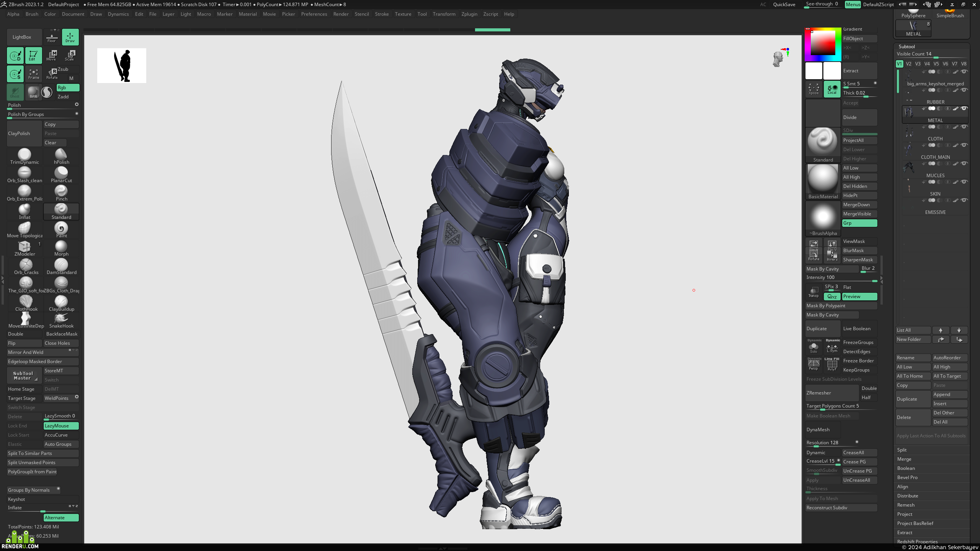Open the Stroke menu

[x=382, y=14]
